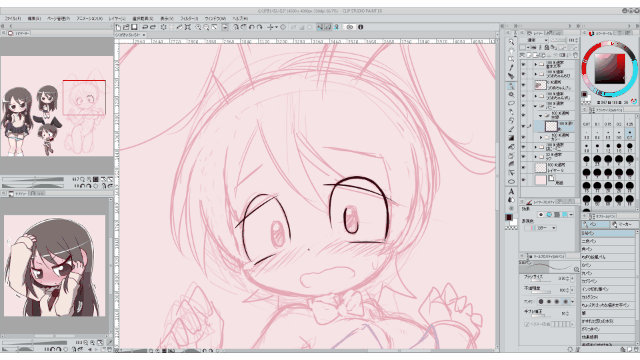
Task: Select the highlighted brush size preset
Action: pyautogui.click(x=630, y=133)
